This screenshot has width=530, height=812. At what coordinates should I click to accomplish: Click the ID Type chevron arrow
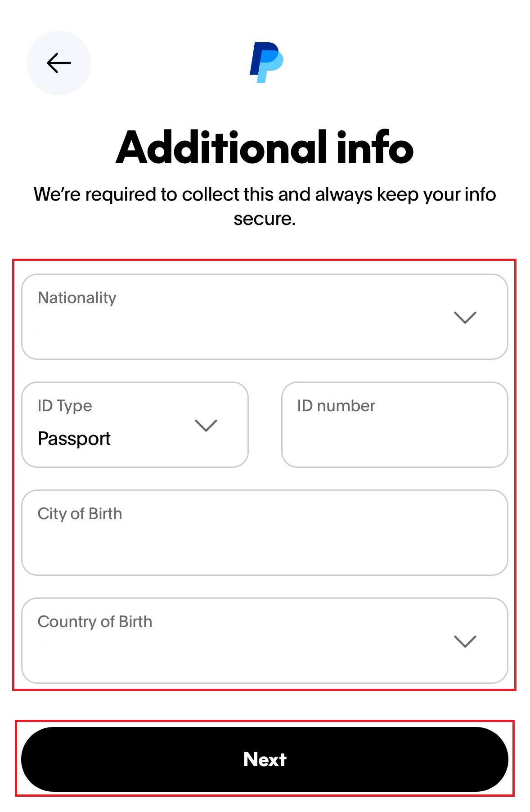click(x=206, y=425)
